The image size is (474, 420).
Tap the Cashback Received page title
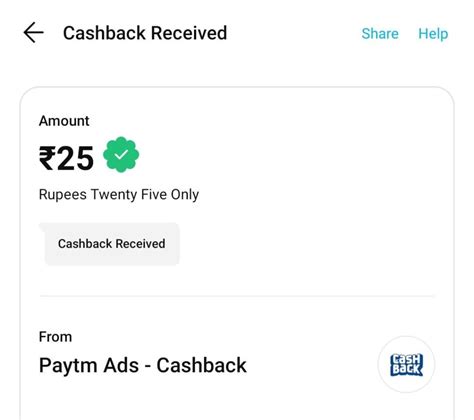(x=145, y=33)
